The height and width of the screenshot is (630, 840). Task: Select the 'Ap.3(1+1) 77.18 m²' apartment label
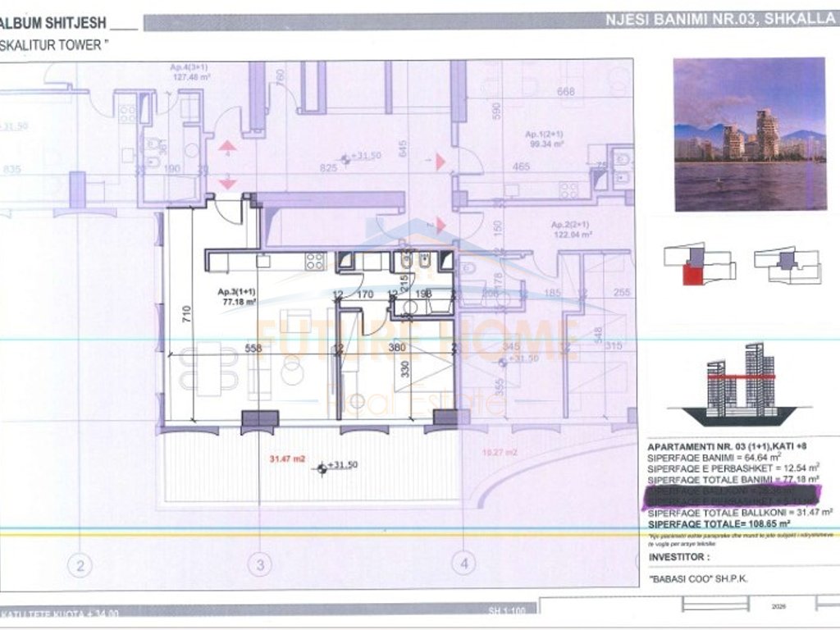(x=237, y=296)
